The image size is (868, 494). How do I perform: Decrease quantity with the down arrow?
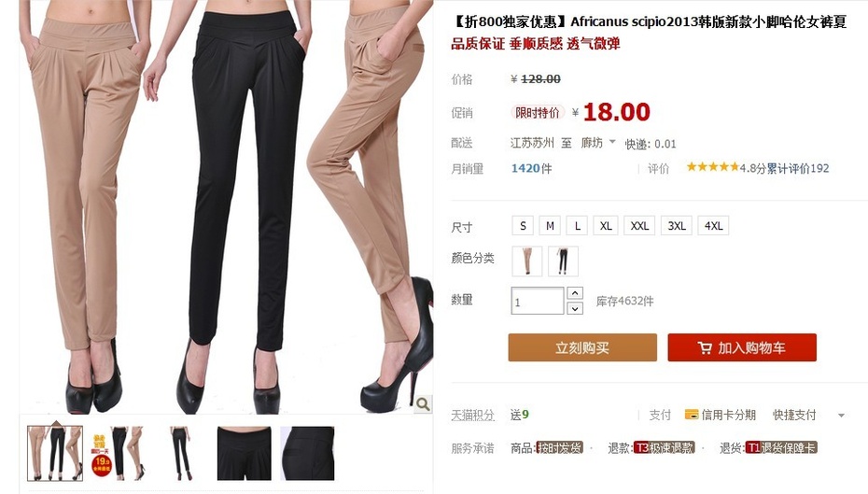(575, 308)
